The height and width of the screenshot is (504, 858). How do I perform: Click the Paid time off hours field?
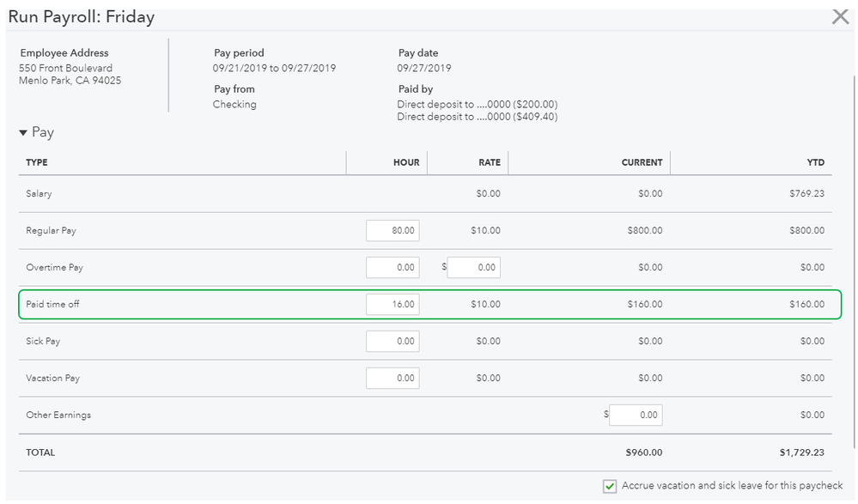pyautogui.click(x=392, y=304)
